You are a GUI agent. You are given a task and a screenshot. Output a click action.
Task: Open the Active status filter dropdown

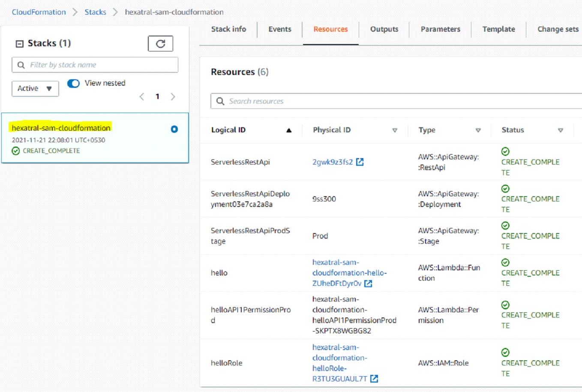pyautogui.click(x=35, y=89)
